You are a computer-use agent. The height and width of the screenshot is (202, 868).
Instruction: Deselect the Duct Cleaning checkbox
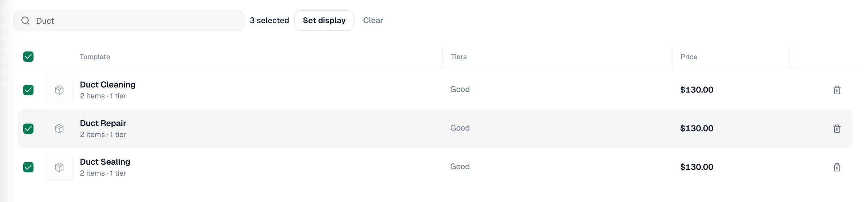(x=28, y=90)
